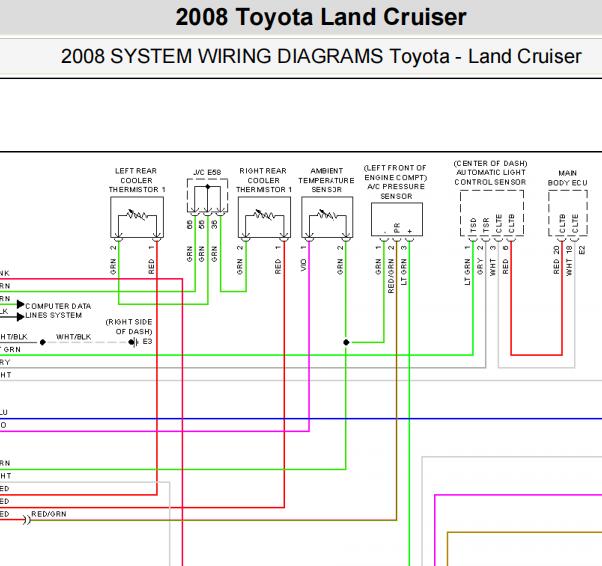Select the "MAIN BODY ECU" label
Image resolution: width=602 pixels, height=566 pixels.
tap(567, 178)
